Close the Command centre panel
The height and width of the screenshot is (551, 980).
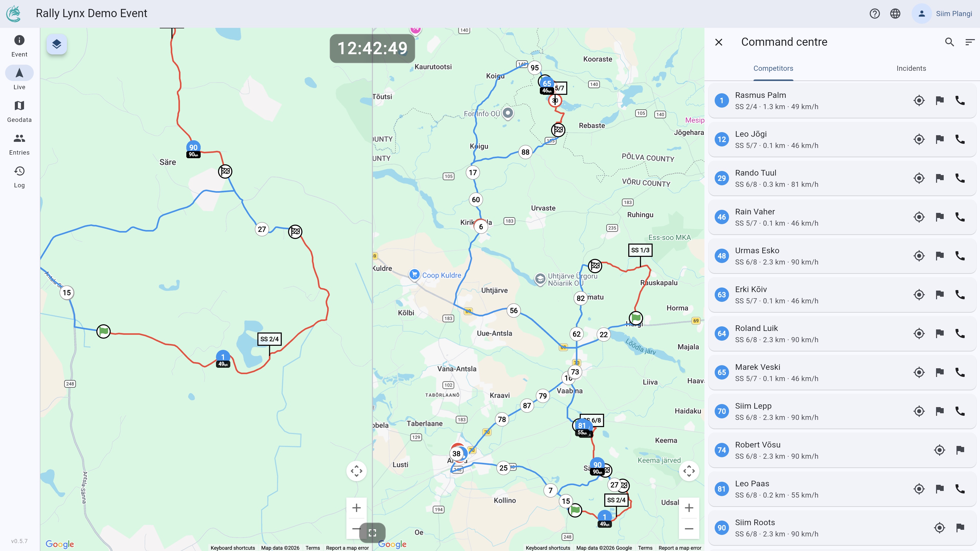(x=719, y=42)
